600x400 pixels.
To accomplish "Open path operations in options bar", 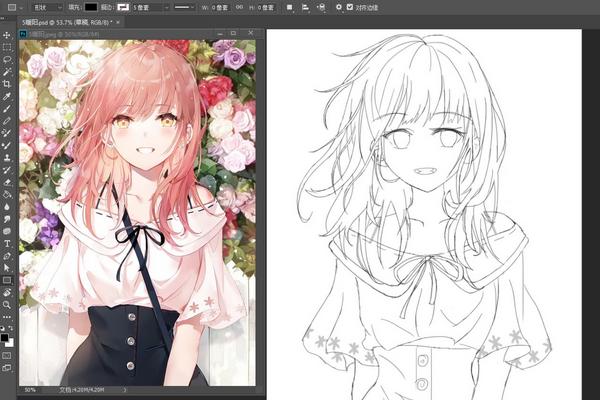I will (290, 7).
